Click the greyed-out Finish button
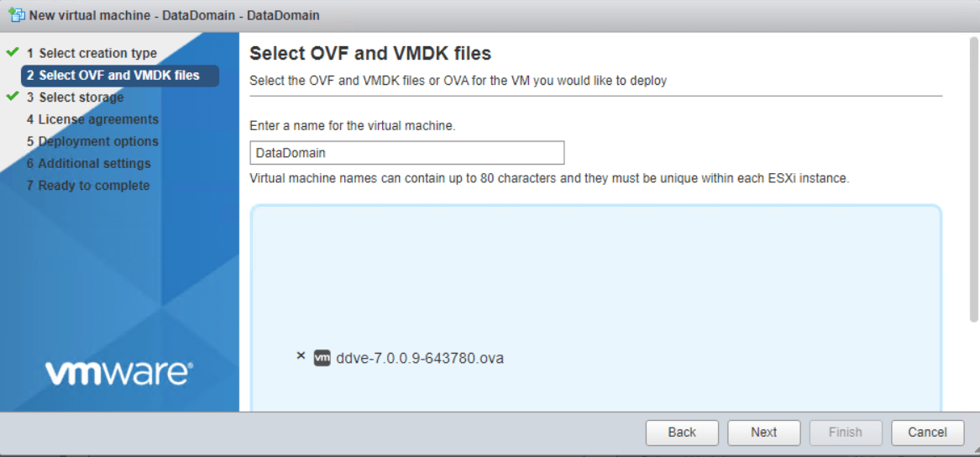980x457 pixels. coord(845,432)
